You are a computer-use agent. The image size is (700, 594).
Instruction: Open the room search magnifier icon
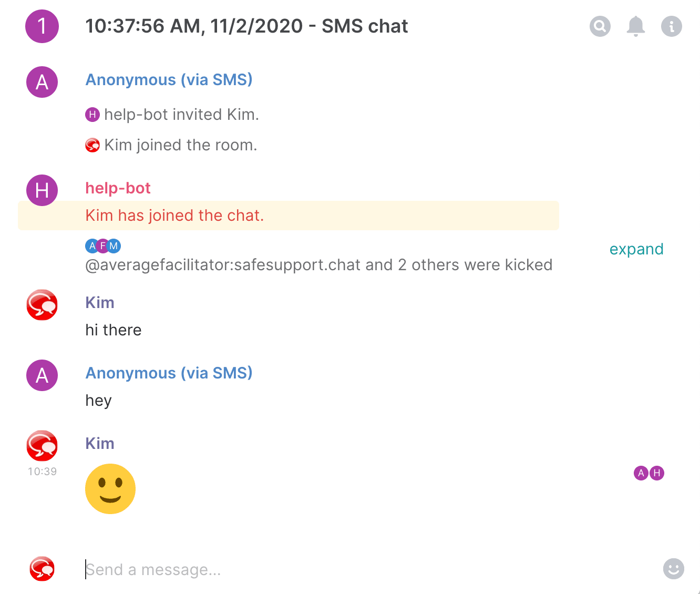(x=600, y=26)
